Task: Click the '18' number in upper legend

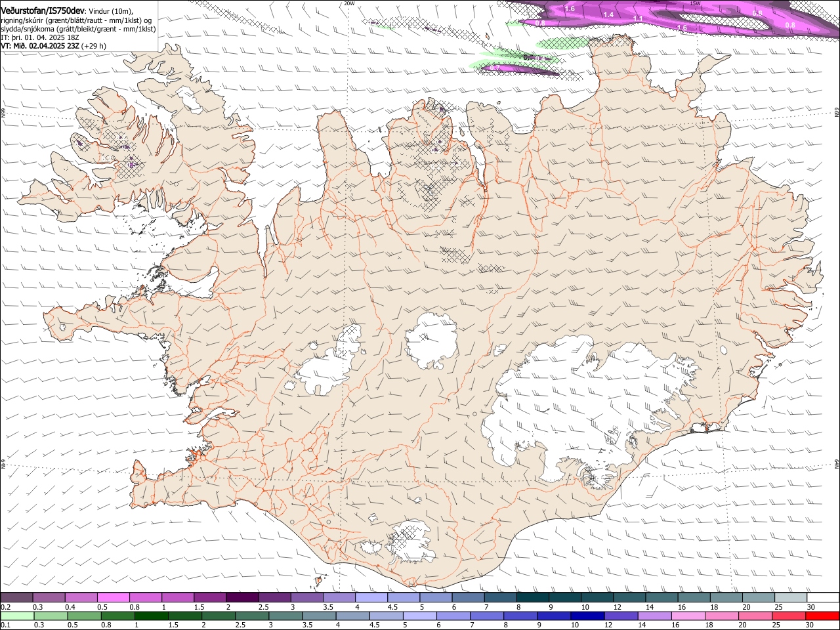Action: 714,607
